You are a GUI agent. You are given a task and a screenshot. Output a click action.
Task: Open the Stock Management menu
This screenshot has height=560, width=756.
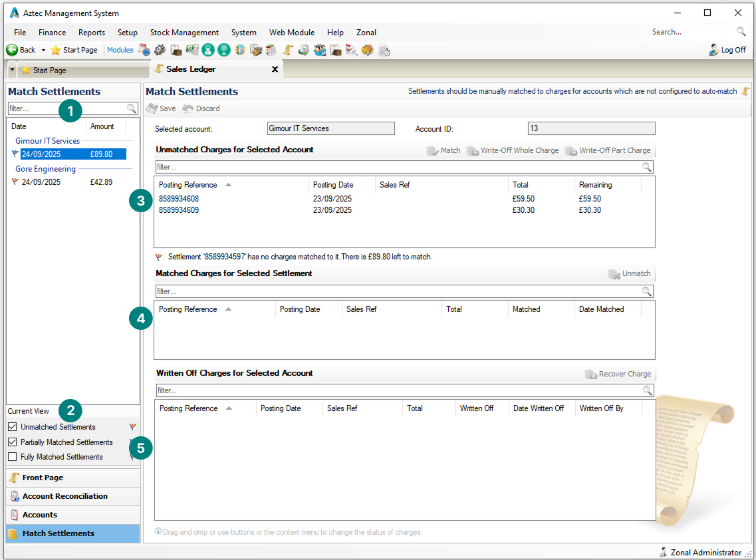click(x=184, y=32)
